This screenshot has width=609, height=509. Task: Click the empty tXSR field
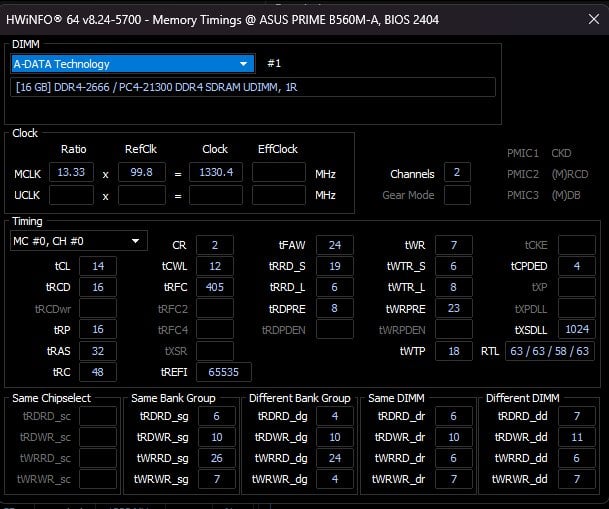[x=215, y=351]
